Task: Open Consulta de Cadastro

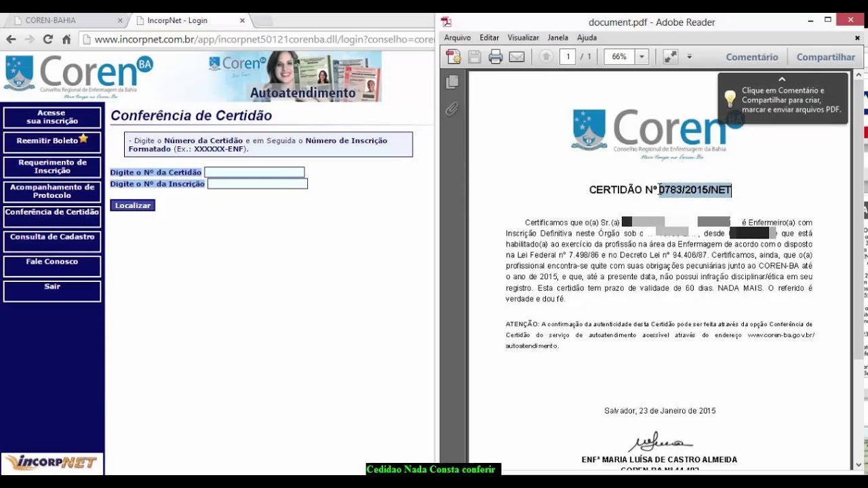Action: pyautogui.click(x=52, y=241)
